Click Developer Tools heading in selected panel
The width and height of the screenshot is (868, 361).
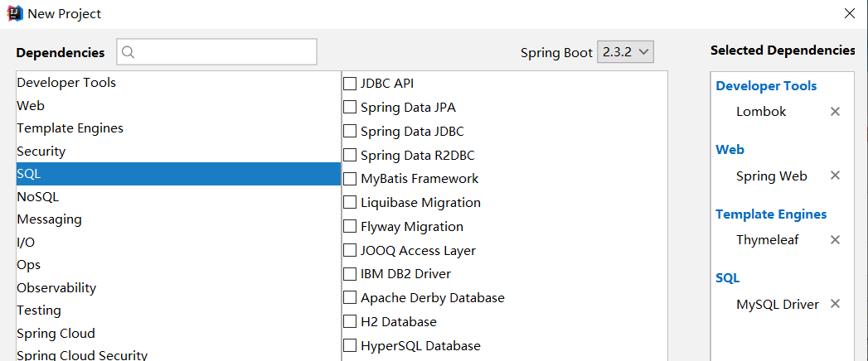click(x=766, y=85)
